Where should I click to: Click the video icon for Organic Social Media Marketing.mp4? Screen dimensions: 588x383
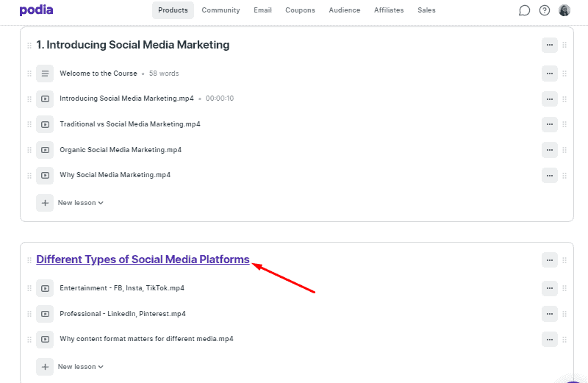pos(45,150)
